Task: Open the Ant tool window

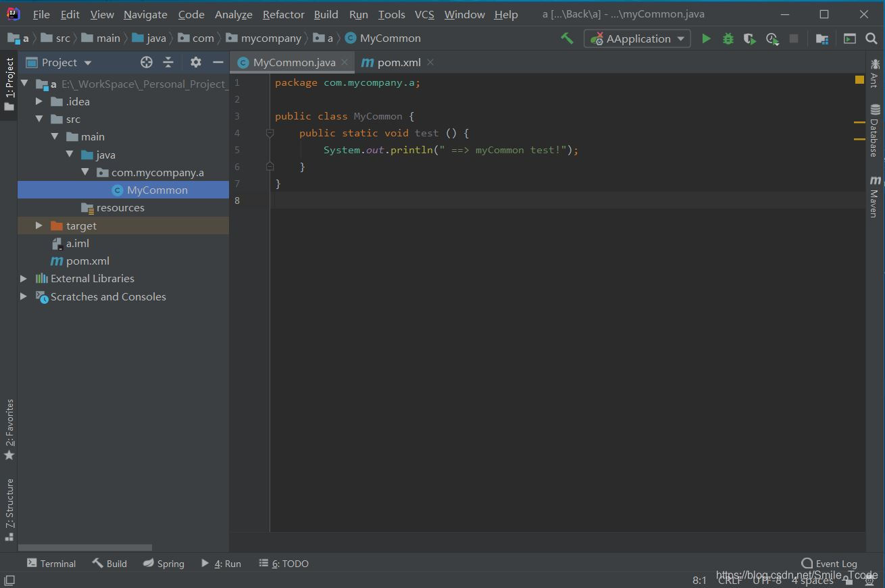Action: click(875, 73)
